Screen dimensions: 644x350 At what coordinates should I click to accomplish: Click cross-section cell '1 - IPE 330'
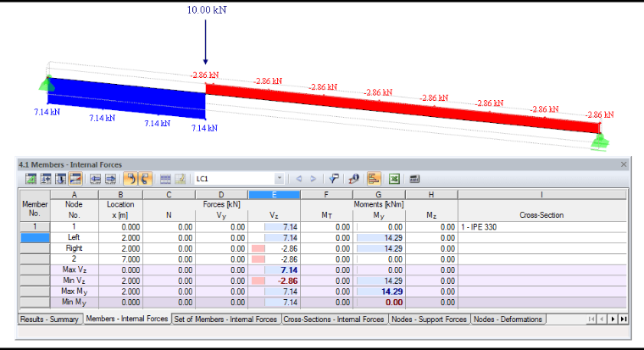[542, 227]
